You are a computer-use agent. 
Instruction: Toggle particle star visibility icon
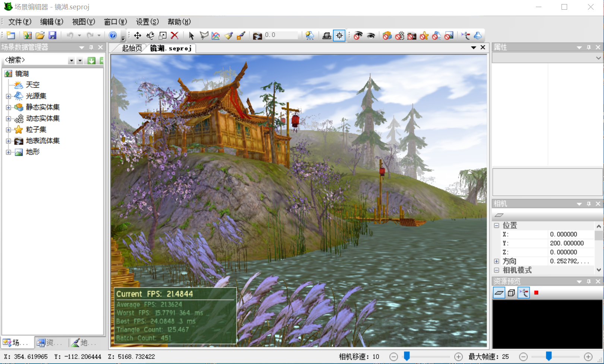coord(424,35)
